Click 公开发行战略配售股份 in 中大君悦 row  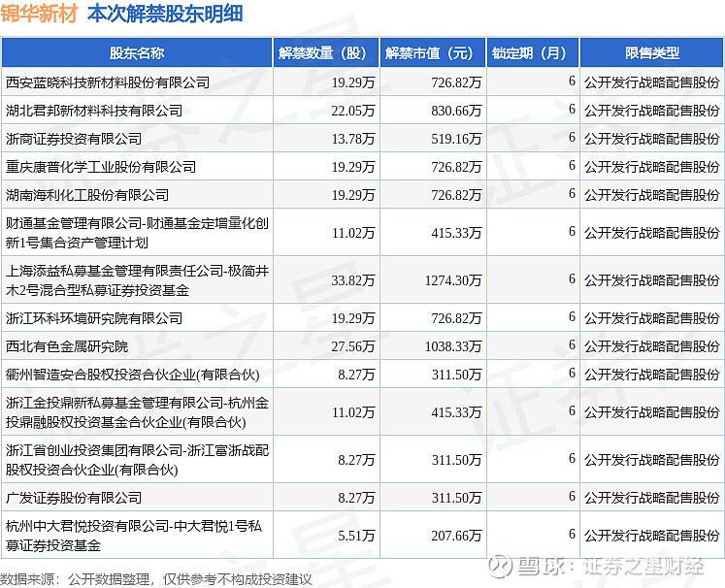(652, 536)
